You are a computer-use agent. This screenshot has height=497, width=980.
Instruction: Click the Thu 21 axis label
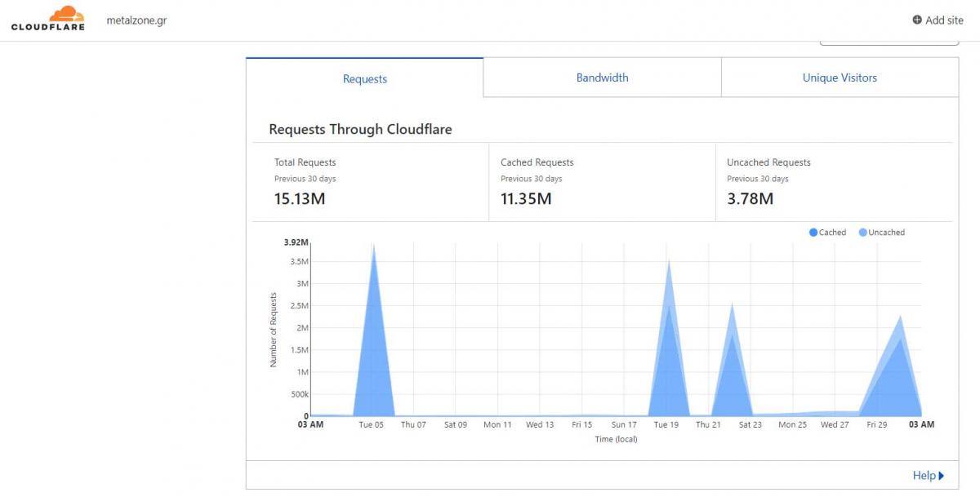(x=708, y=424)
